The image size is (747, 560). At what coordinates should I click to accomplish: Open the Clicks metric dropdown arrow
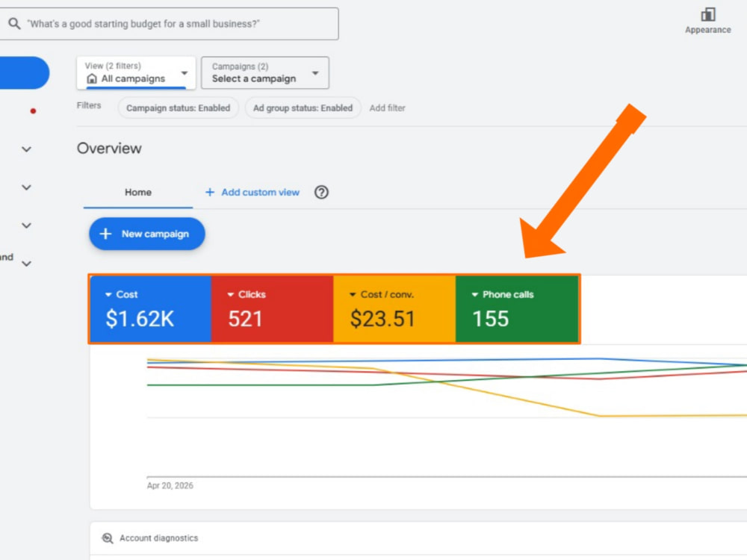231,295
